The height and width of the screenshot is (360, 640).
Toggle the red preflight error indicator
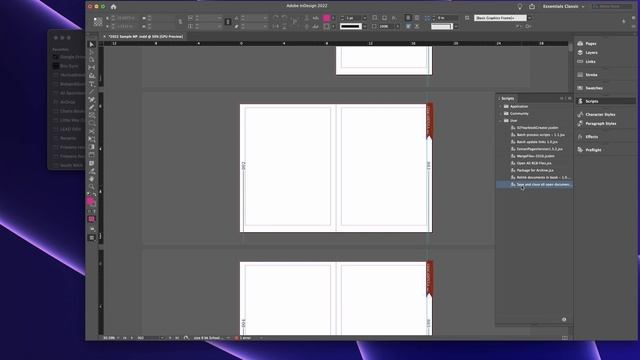237,338
